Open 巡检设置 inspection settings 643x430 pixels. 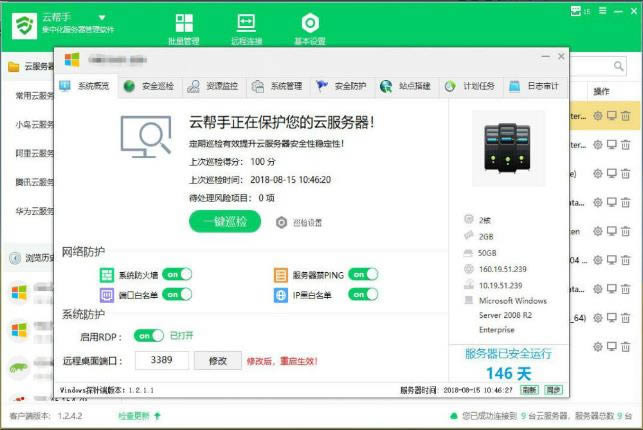tap(299, 223)
